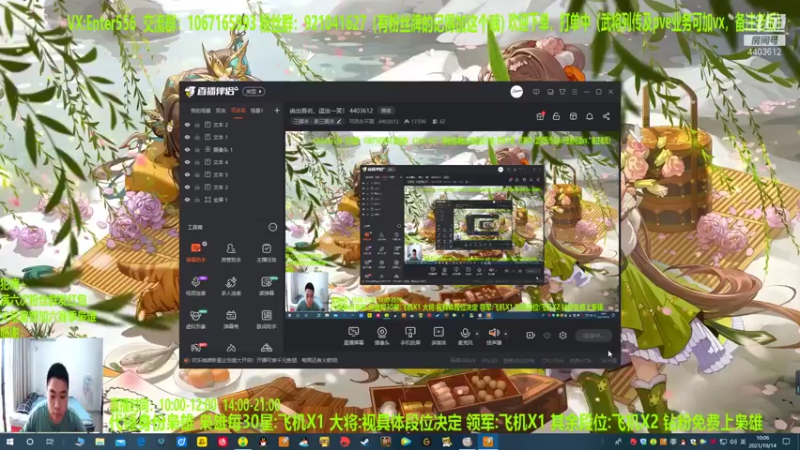Image resolution: width=800 pixels, height=450 pixels.
Task: Open the user avatar in the title bar
Action: tap(516, 92)
